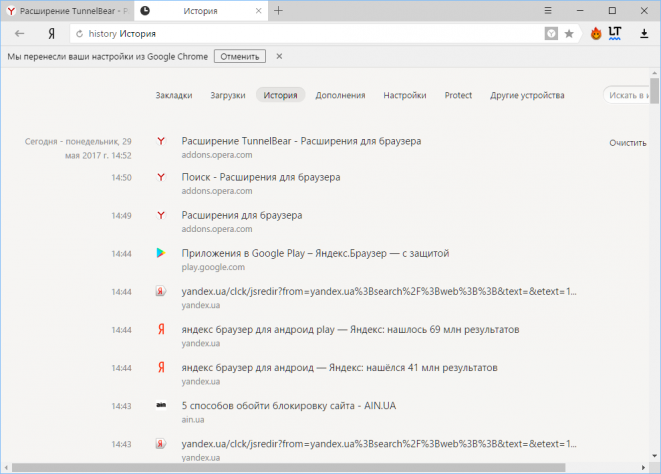Reload the page with the refresh icon
The width and height of the screenshot is (661, 474).
[x=79, y=34]
